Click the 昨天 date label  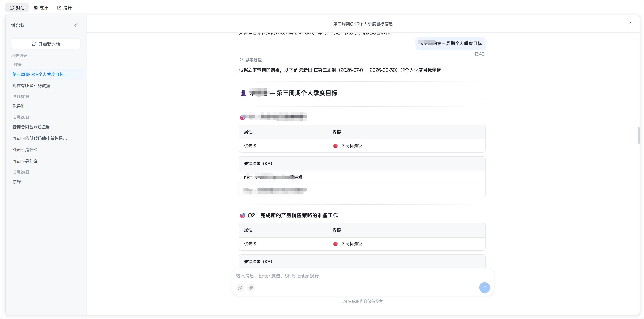18,65
